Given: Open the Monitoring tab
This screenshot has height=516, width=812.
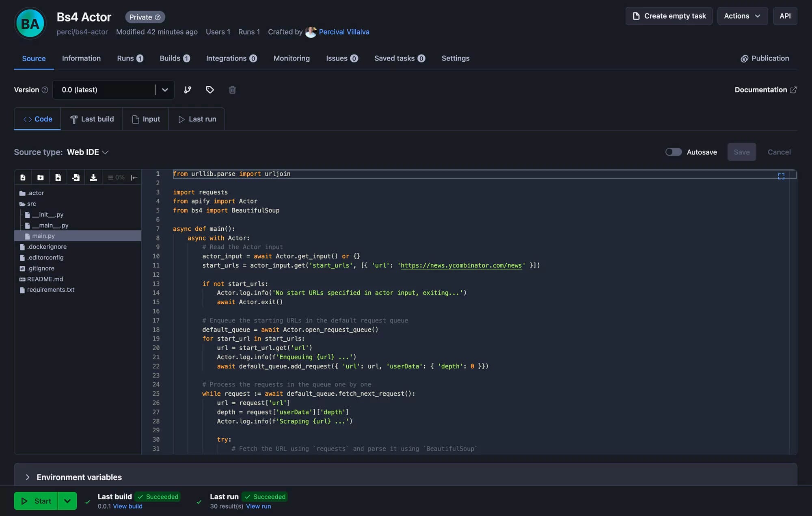Looking at the screenshot, I should point(292,58).
